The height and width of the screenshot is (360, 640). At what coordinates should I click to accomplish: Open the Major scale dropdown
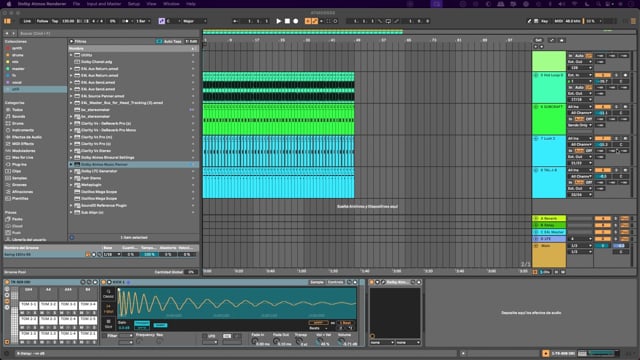[194, 21]
